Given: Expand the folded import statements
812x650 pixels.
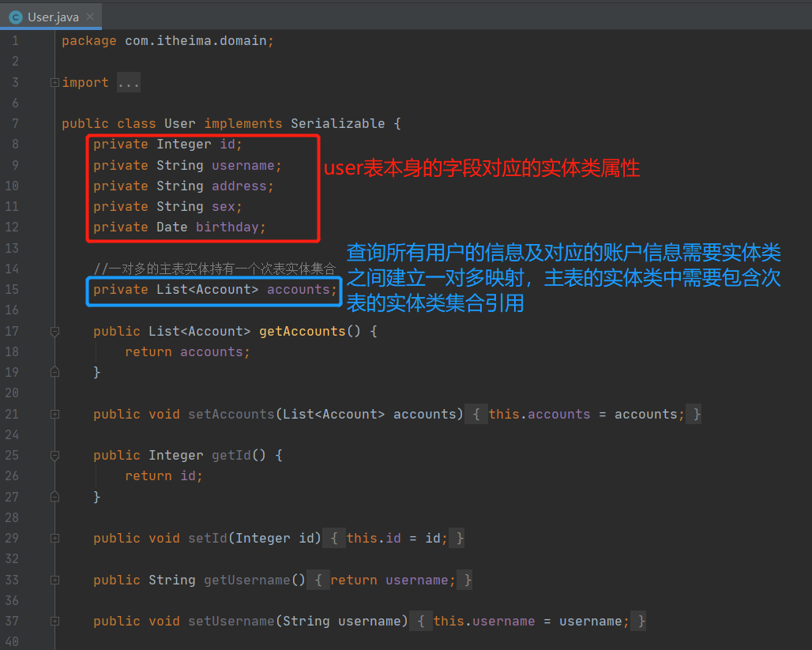Looking at the screenshot, I should coord(55,82).
